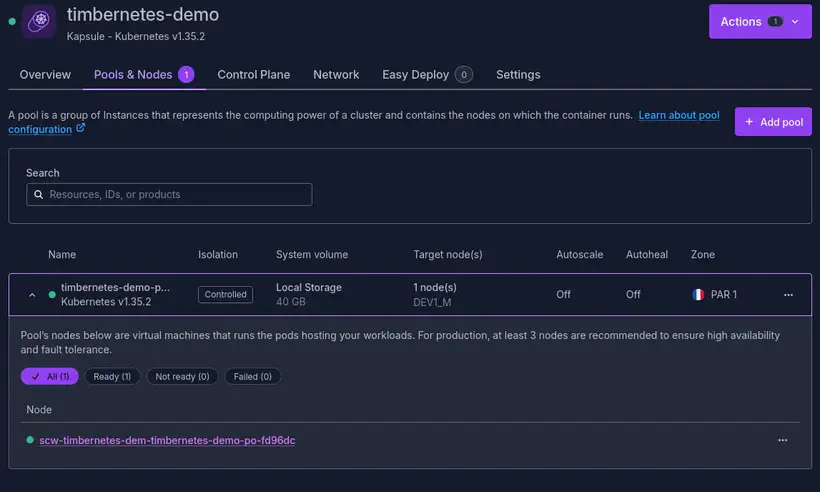Click the Autoscale column header
Viewport: 820px width, 492px height.
(x=579, y=255)
